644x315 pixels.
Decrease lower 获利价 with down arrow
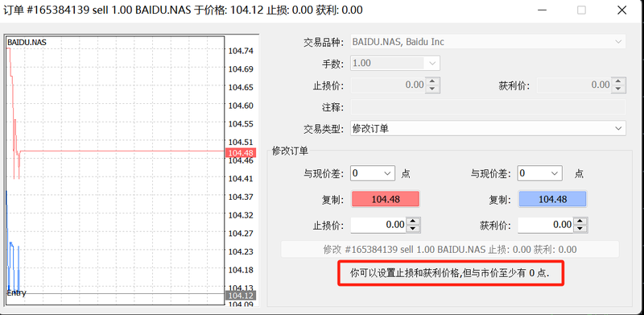coord(580,229)
